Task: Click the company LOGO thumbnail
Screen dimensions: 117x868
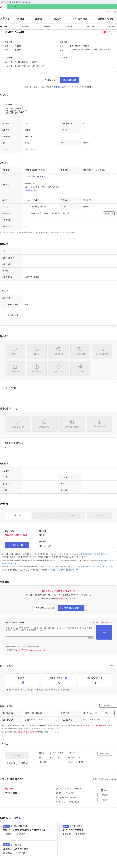Action: coord(17,755)
